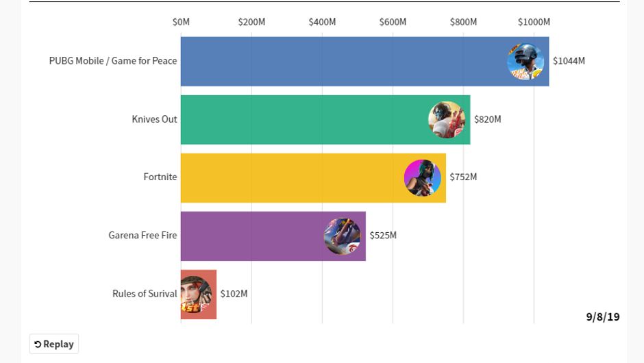The height and width of the screenshot is (363, 644).
Task: Click the $1044M value label
Action: click(x=569, y=61)
